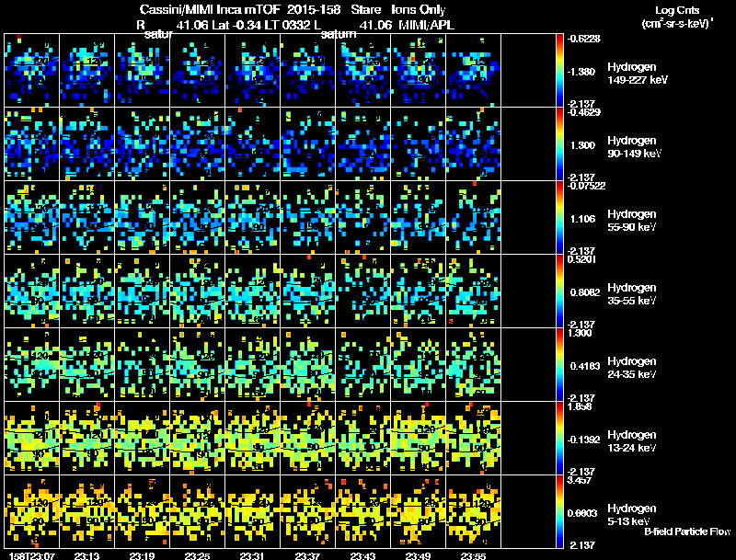The width and height of the screenshot is (736, 560).
Task: Click the '23:13' time axis label
Action: tap(86, 556)
